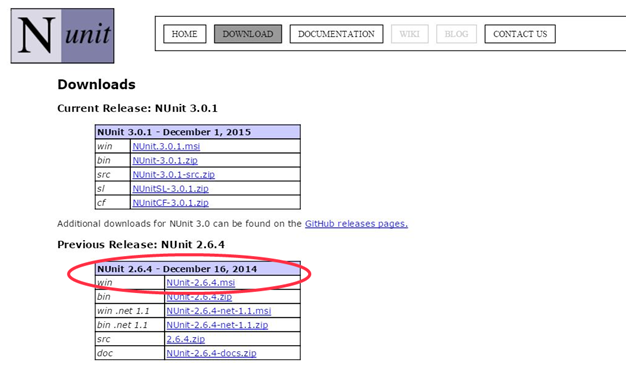628x365 pixels.
Task: Click the 'win .net 1.1' row label
Action: 123,311
